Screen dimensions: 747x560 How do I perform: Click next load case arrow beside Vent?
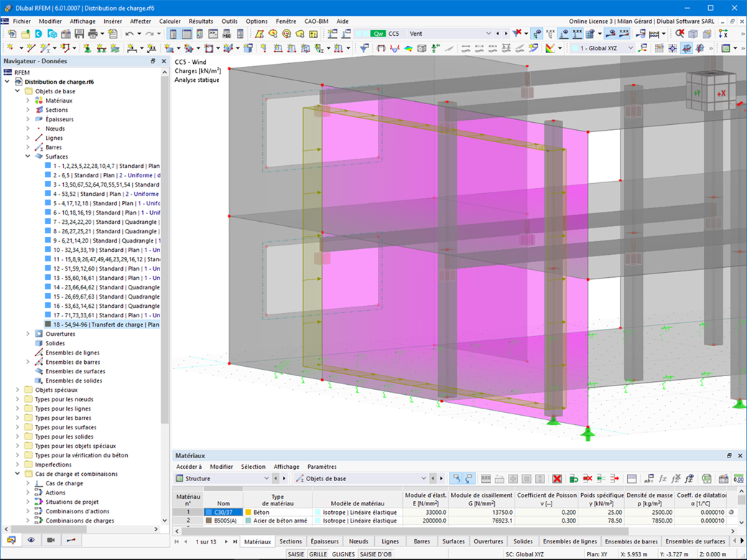point(506,33)
